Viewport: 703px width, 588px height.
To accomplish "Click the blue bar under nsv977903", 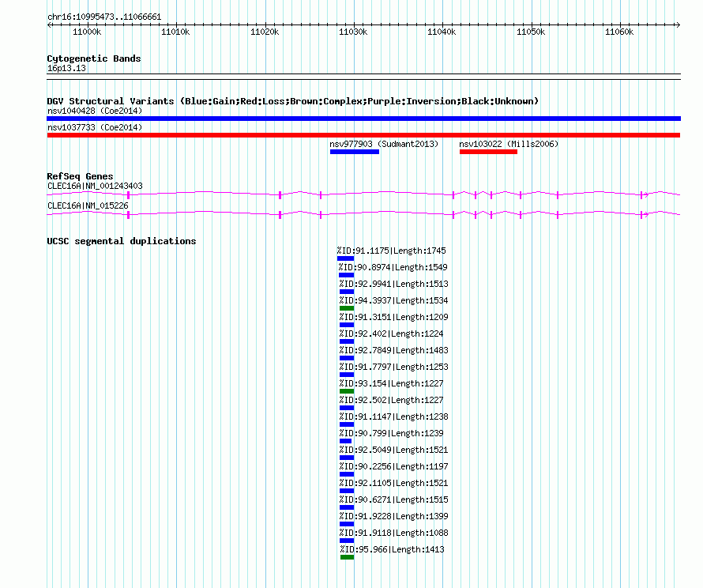I will coord(355,152).
